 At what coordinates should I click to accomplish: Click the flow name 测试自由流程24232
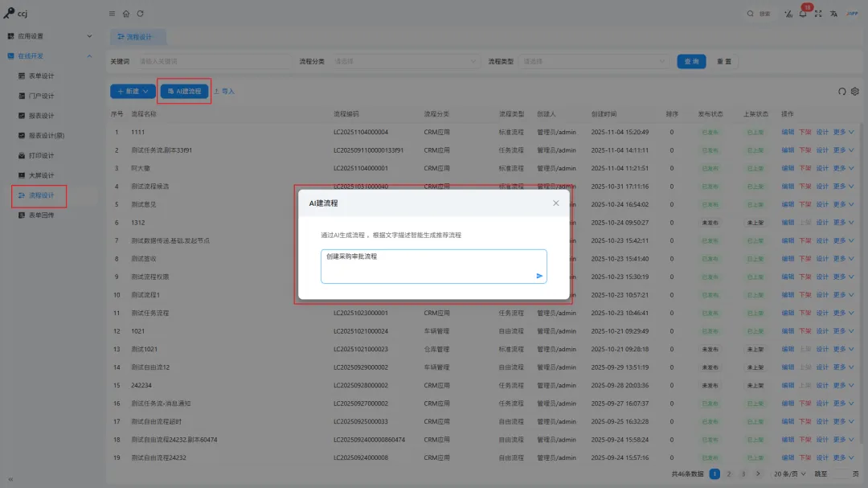(x=159, y=458)
